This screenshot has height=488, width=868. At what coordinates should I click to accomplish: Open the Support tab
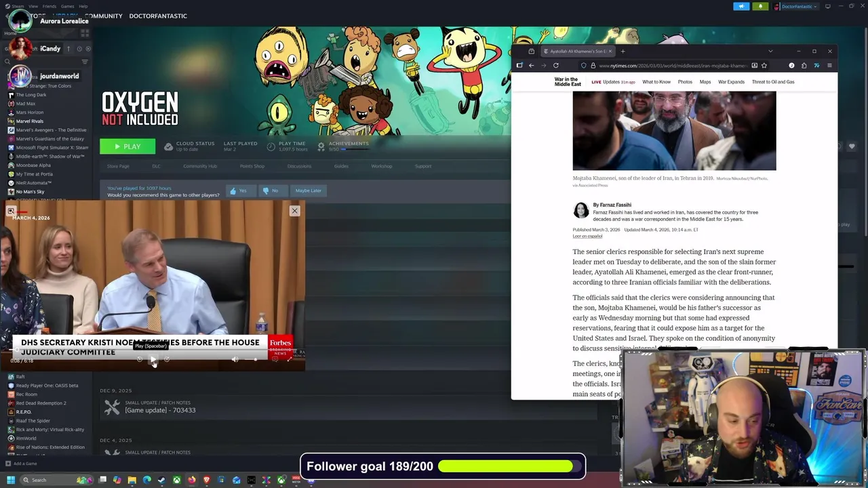pyautogui.click(x=422, y=166)
